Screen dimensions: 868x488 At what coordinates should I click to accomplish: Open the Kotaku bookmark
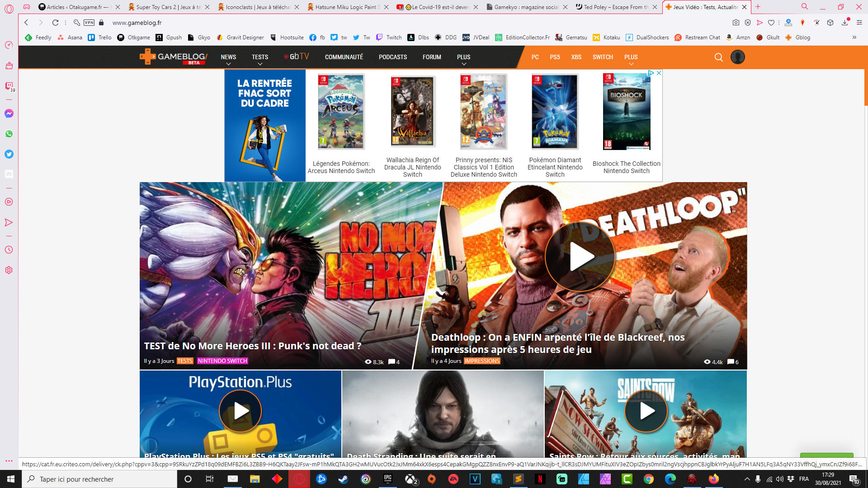pyautogui.click(x=606, y=38)
